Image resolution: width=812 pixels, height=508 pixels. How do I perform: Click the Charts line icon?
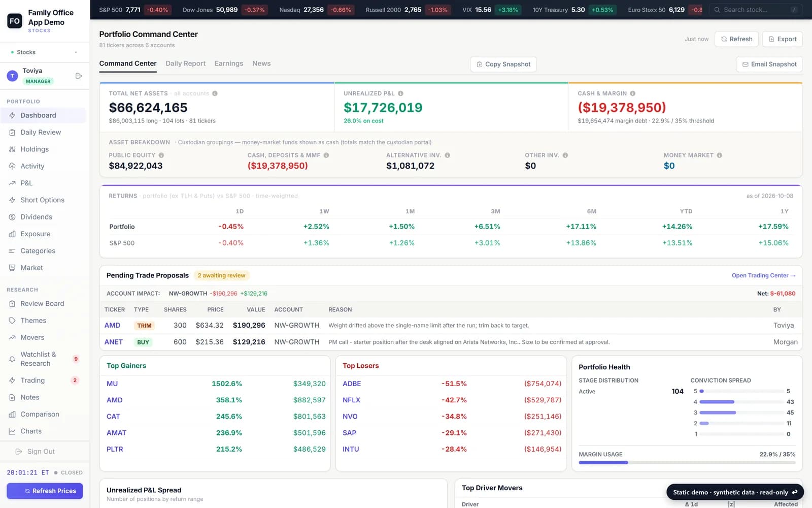[12, 431]
